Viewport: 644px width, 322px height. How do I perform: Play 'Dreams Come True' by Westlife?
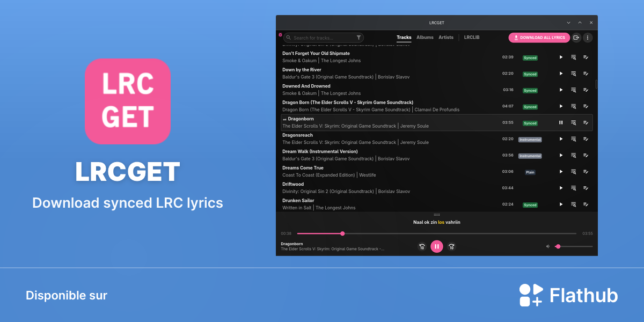[x=561, y=172]
